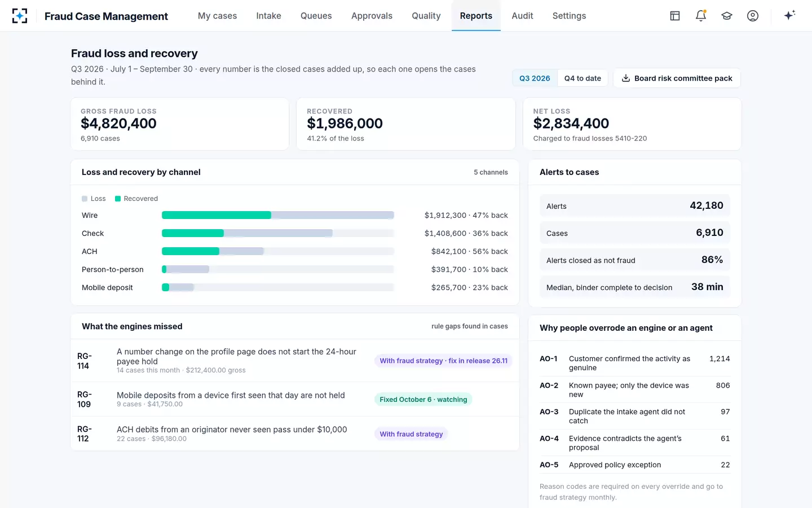Open the learning cap icon
Screen dimensions: 812x508
tap(727, 16)
